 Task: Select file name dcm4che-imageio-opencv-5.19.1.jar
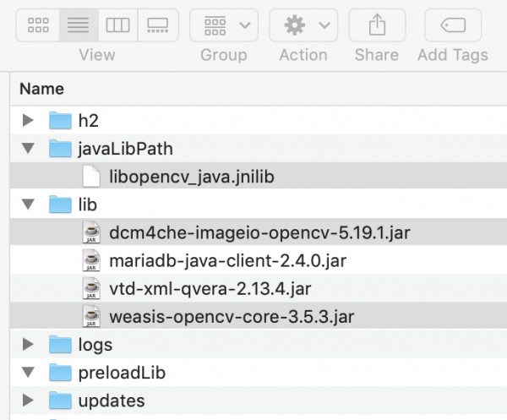(x=260, y=232)
